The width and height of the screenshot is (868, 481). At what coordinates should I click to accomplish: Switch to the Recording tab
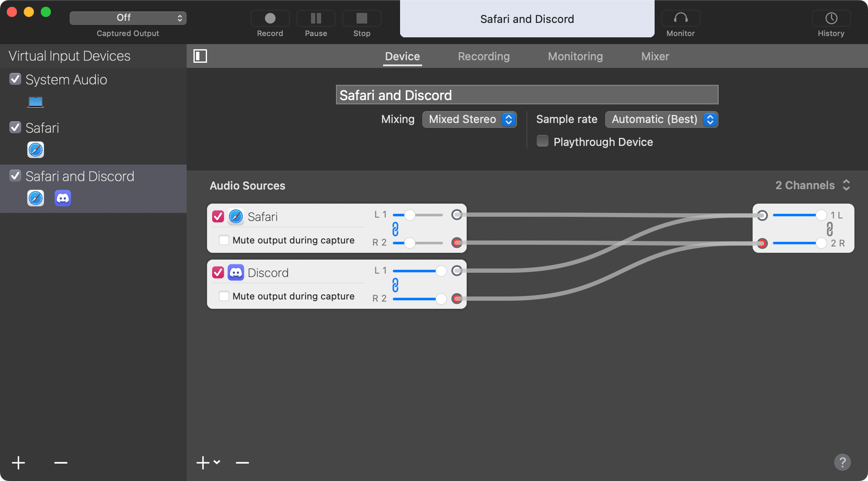coord(484,56)
